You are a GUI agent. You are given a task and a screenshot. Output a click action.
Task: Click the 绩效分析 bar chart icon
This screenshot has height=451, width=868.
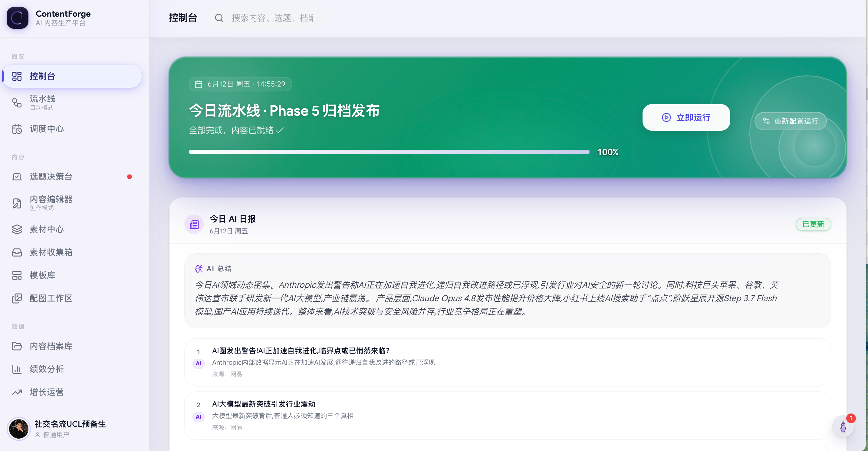tap(17, 369)
